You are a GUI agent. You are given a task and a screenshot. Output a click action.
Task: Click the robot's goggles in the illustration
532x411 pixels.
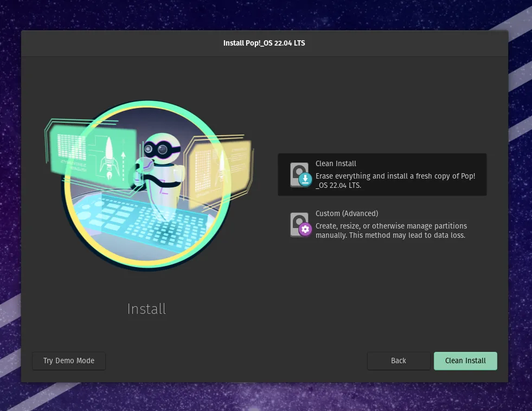coord(158,148)
